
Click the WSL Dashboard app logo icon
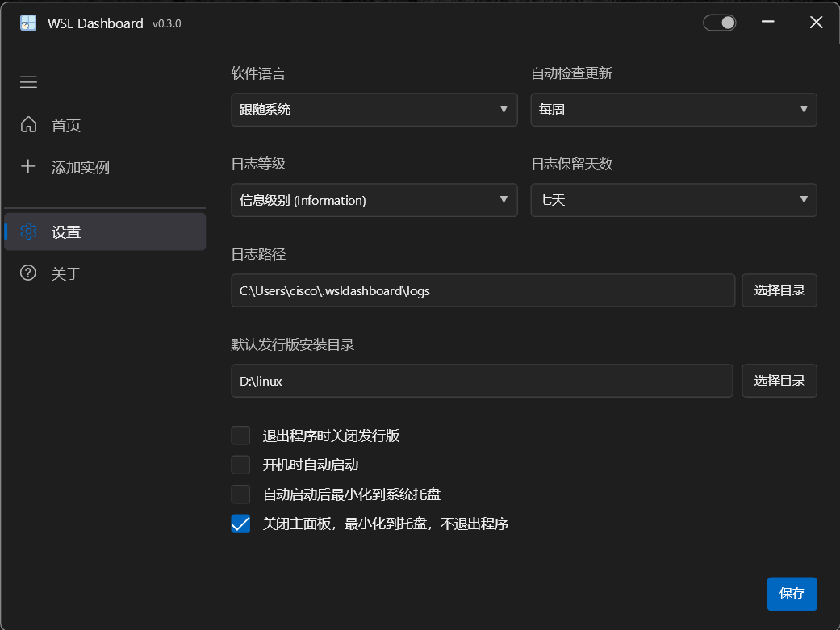[x=28, y=23]
